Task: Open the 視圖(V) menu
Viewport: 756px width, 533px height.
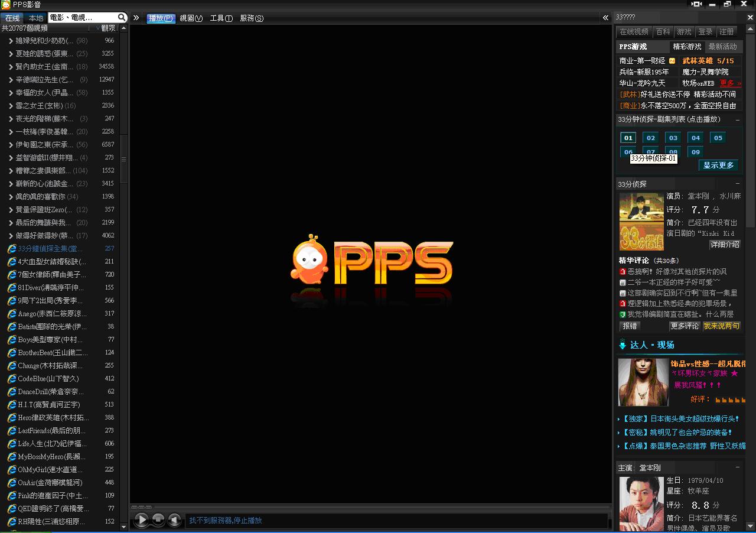Action: click(x=191, y=18)
